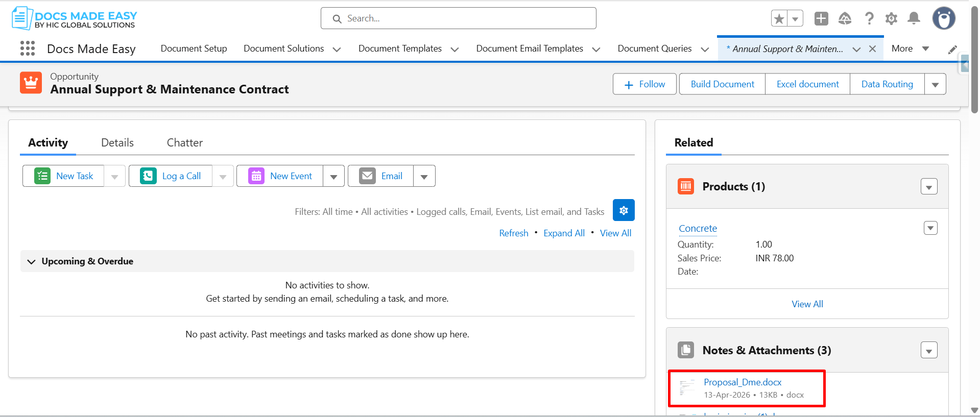The width and height of the screenshot is (980, 417).
Task: Click the Notes & Attachments icon
Action: point(686,350)
